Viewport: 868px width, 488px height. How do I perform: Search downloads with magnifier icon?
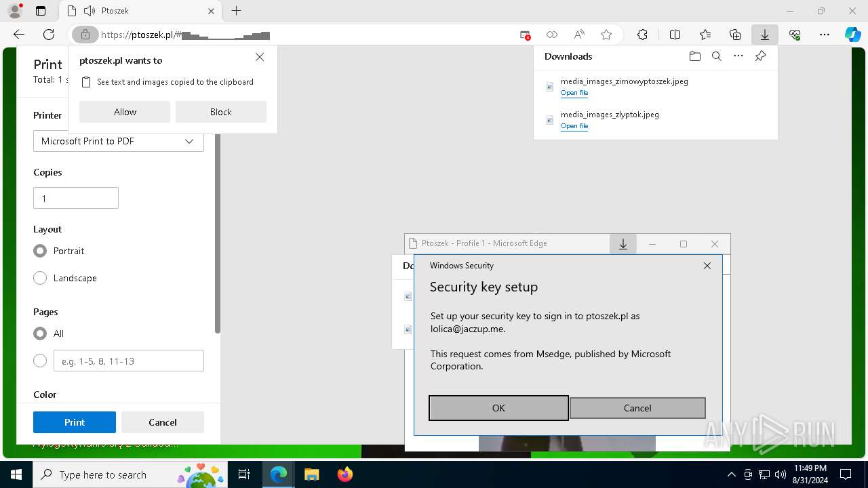coord(716,56)
